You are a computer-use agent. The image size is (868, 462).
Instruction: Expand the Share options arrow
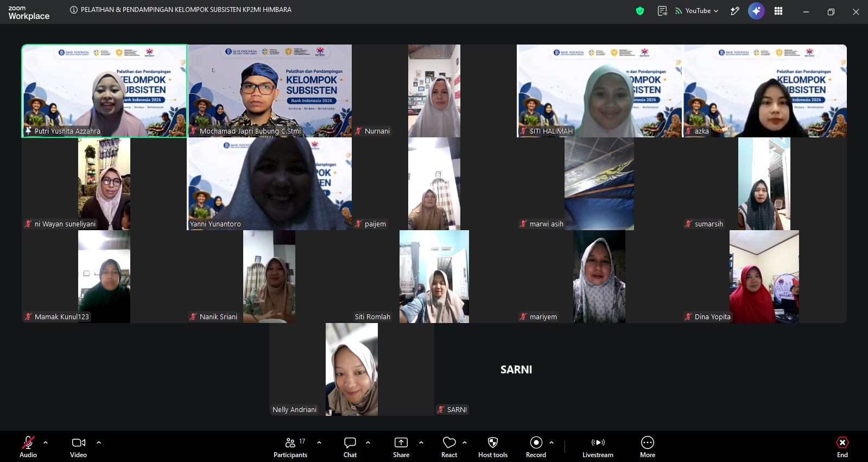point(421,442)
